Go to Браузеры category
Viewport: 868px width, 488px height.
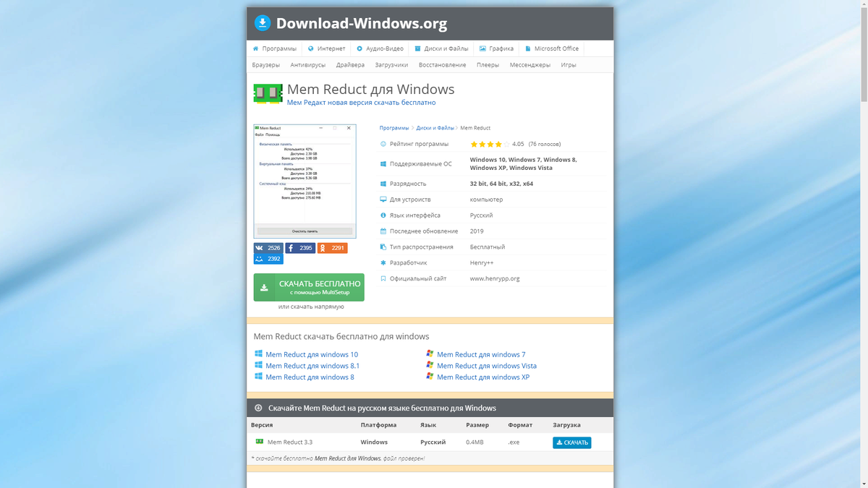pos(266,65)
